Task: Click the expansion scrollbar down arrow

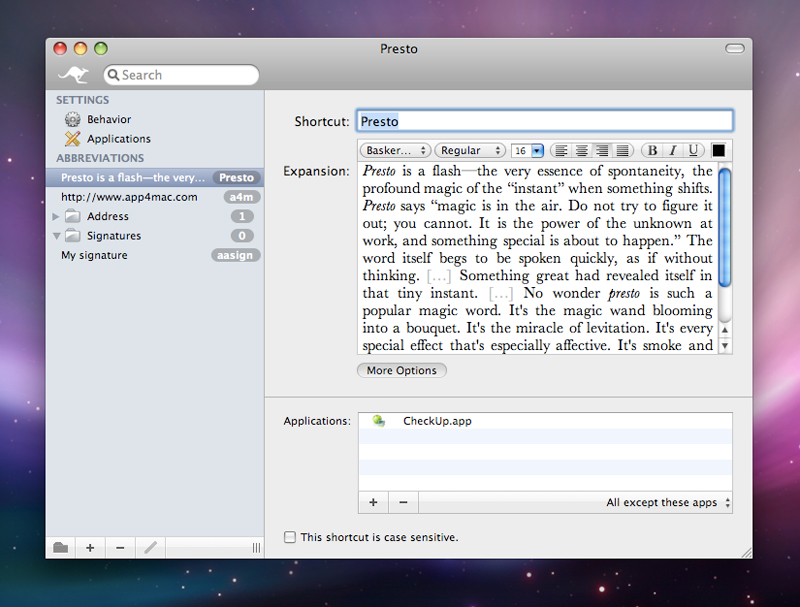Action: [x=724, y=346]
